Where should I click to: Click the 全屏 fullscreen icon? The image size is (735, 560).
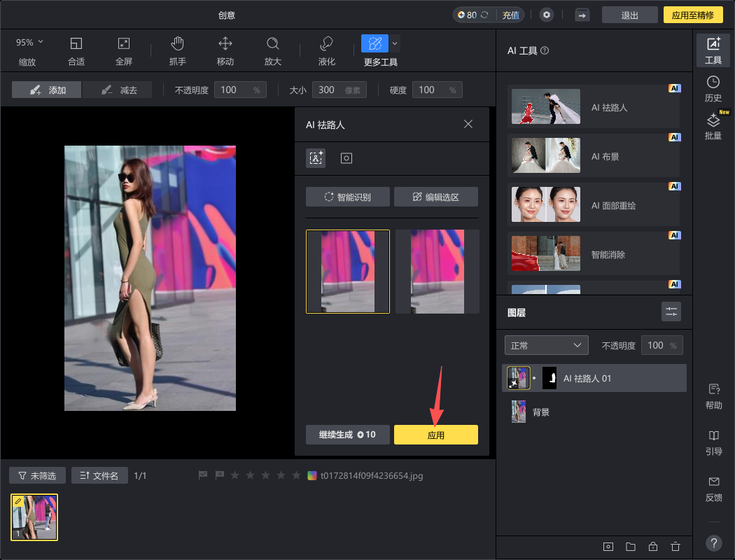click(124, 50)
